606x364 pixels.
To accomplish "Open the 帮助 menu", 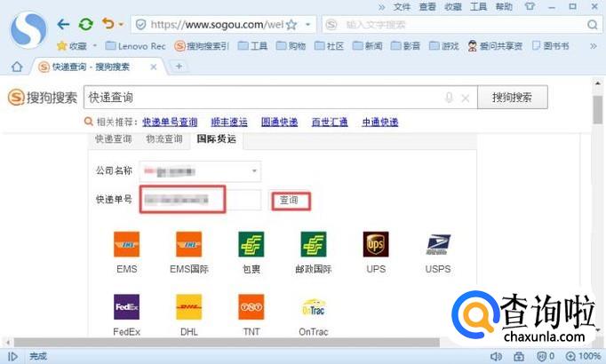I will click(x=504, y=6).
